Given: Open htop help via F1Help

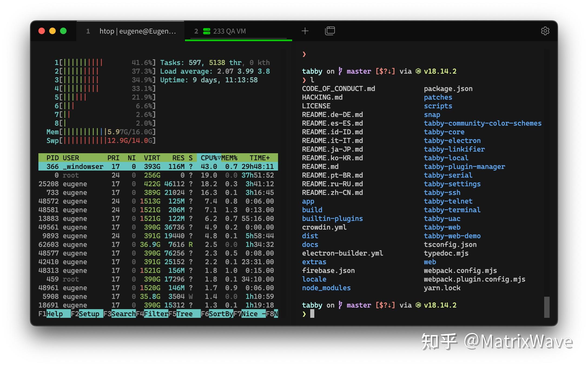Looking at the screenshot, I should (54, 313).
